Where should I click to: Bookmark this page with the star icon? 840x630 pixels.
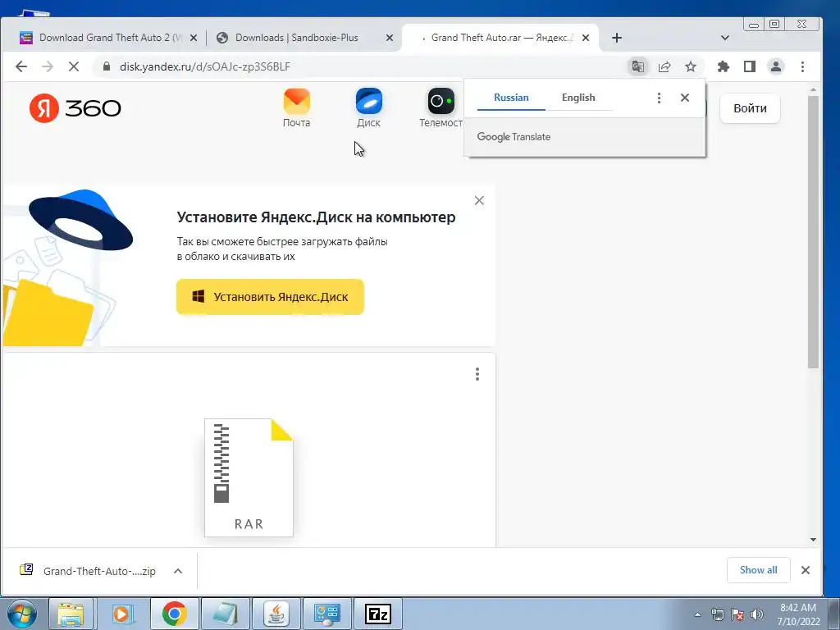point(691,66)
